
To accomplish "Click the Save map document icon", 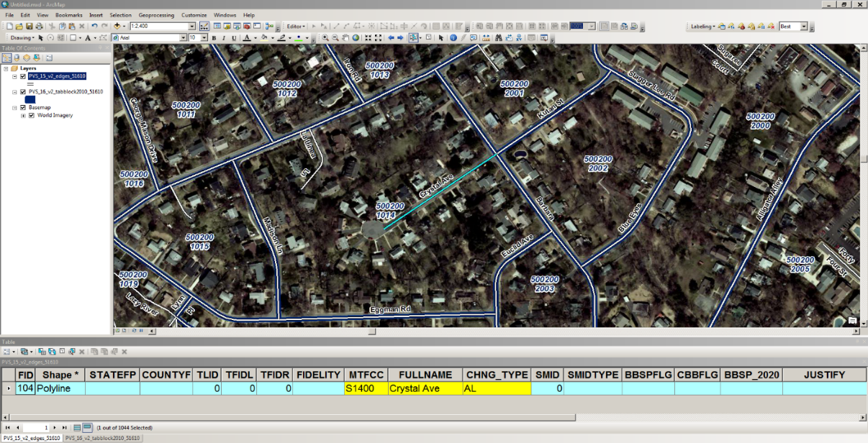I will point(29,26).
